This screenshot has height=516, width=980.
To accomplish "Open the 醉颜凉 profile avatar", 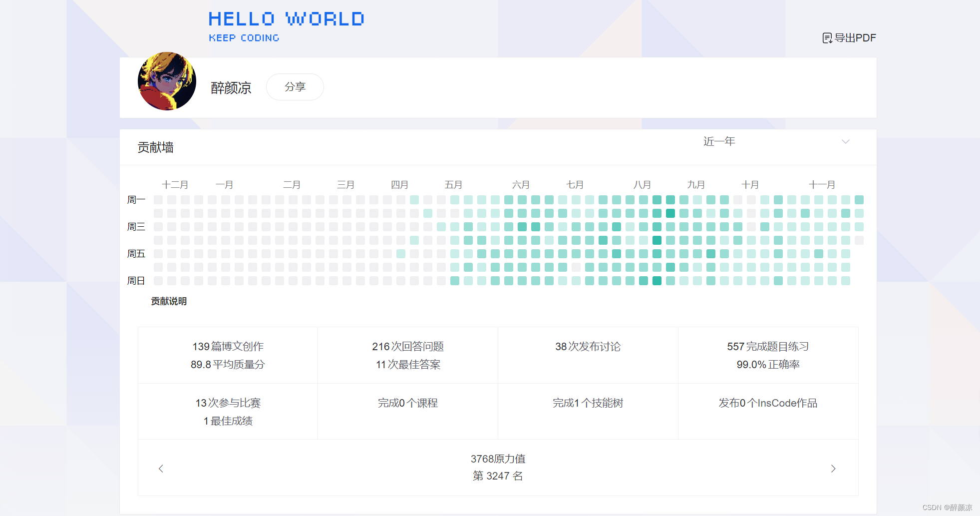I will pos(167,81).
